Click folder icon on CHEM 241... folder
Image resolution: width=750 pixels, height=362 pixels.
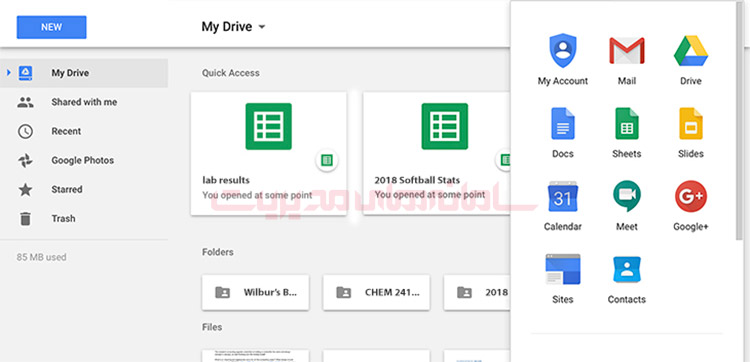pyautogui.click(x=343, y=292)
